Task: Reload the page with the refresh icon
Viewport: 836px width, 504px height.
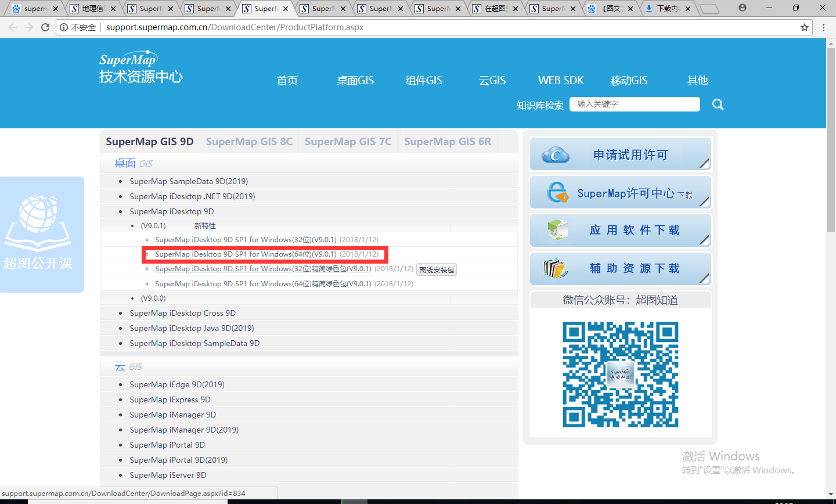Action: pos(45,27)
